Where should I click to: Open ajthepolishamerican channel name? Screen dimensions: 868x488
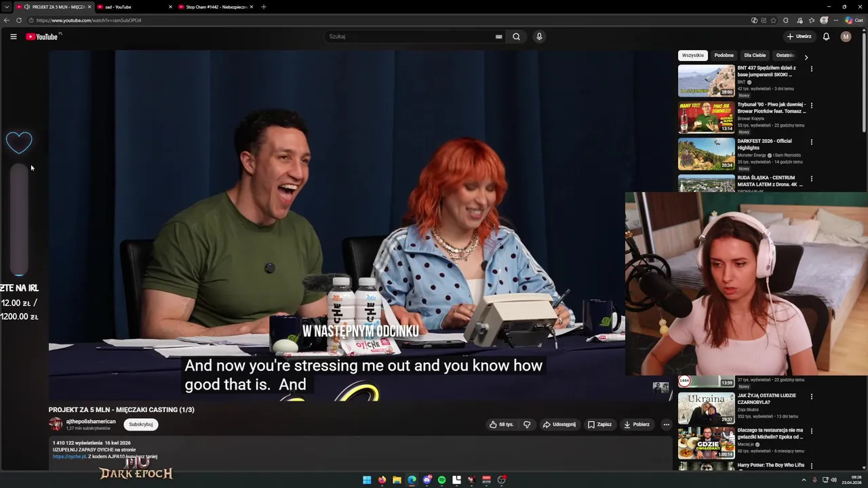click(x=91, y=422)
